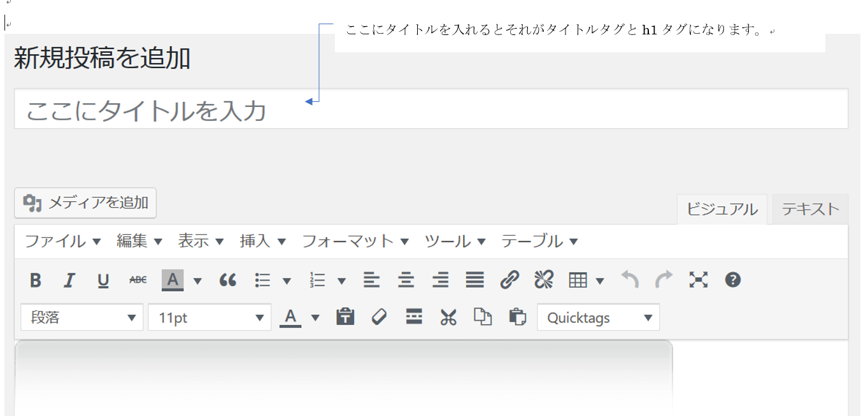868x416 pixels.
Task: Open the editor help question mark icon
Action: (x=733, y=280)
